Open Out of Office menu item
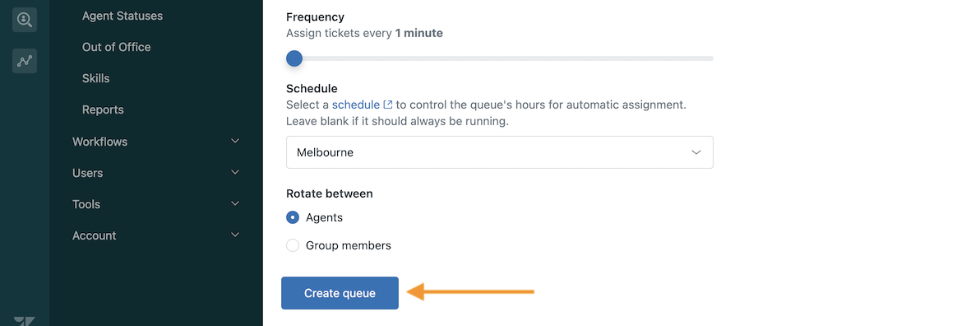The image size is (980, 326). point(116,47)
